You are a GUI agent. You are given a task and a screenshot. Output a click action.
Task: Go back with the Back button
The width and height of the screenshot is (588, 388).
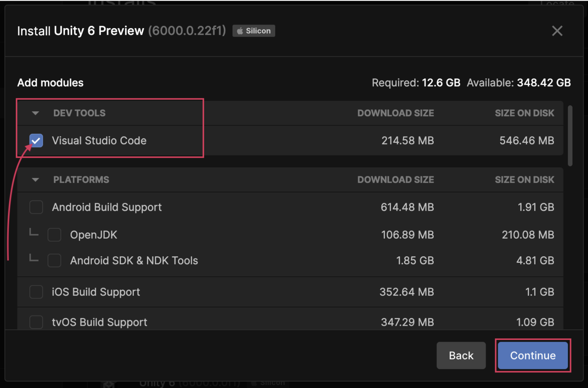[x=461, y=355]
